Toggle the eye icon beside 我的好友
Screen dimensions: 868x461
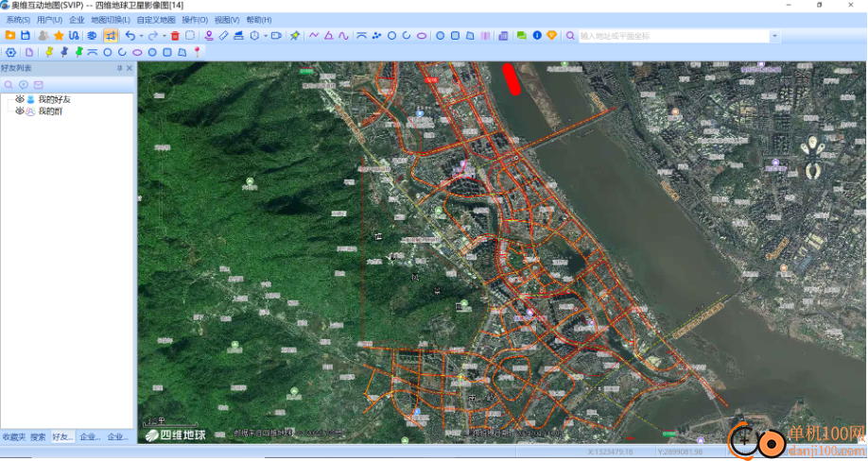19,99
